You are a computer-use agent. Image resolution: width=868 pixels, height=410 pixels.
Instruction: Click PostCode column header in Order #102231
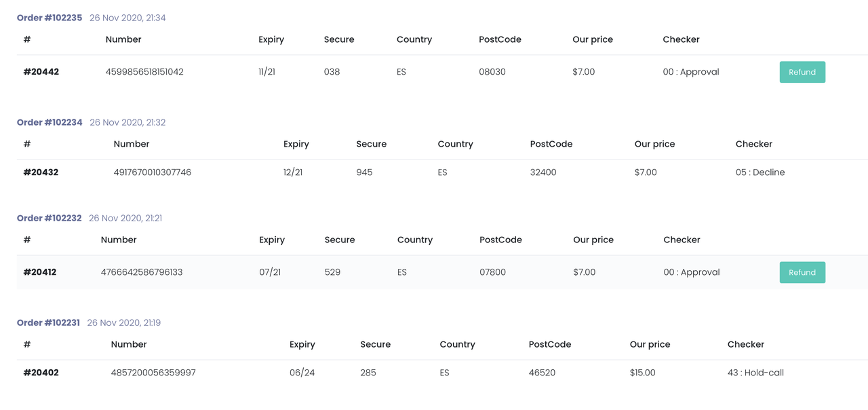pyautogui.click(x=550, y=344)
